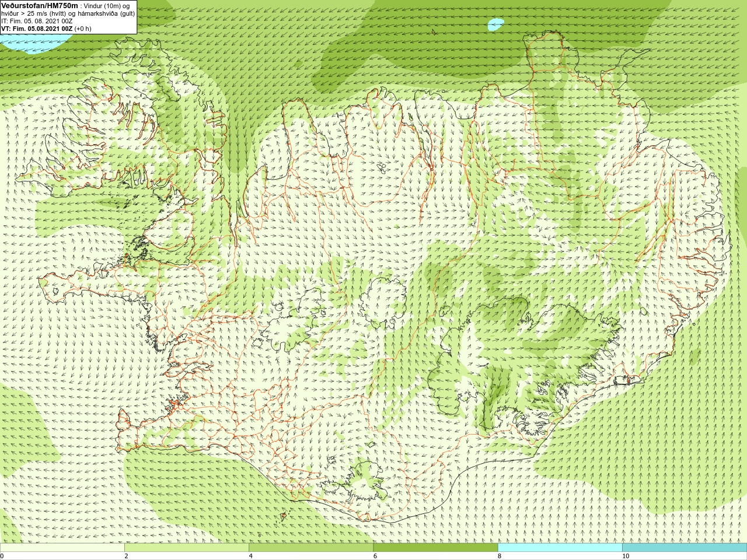Pick the dark green 6–8 m/s swatch

(435, 548)
